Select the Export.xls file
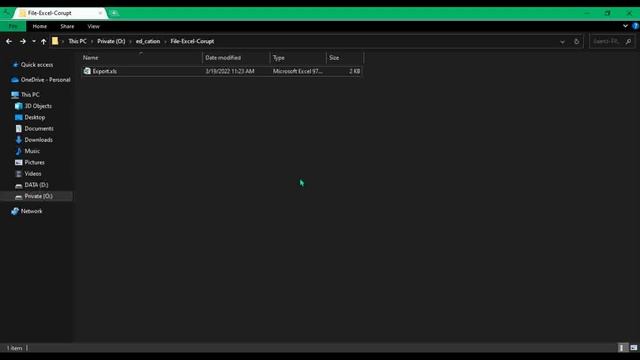 (x=222, y=71)
